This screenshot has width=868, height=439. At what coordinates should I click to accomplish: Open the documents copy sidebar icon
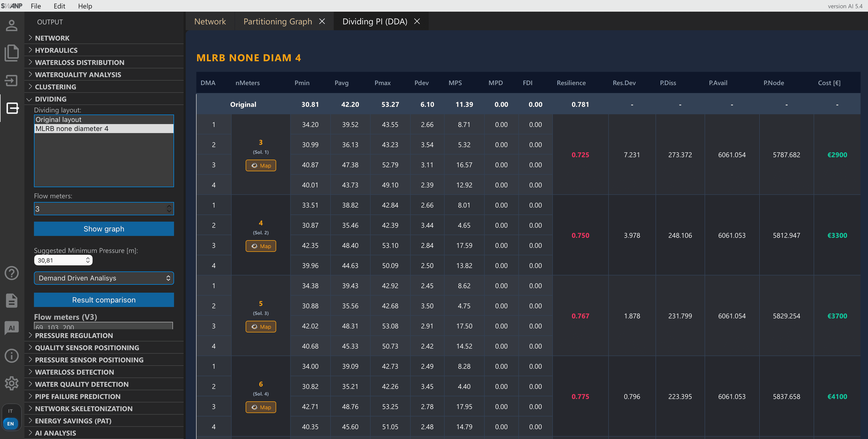[x=11, y=53]
